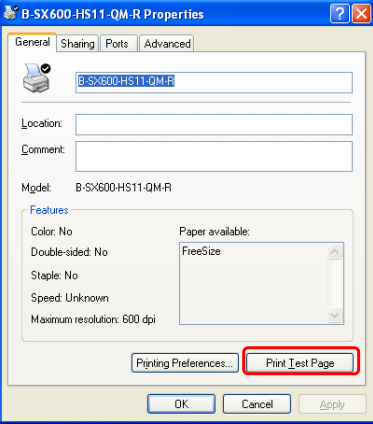Click the paper list scroll up arrow

tap(334, 252)
